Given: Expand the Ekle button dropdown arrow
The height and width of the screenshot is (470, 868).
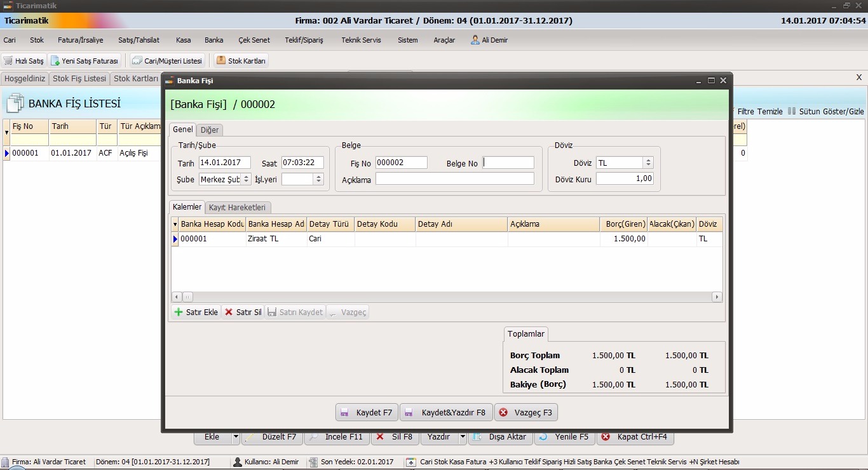Looking at the screenshot, I should pyautogui.click(x=236, y=437).
